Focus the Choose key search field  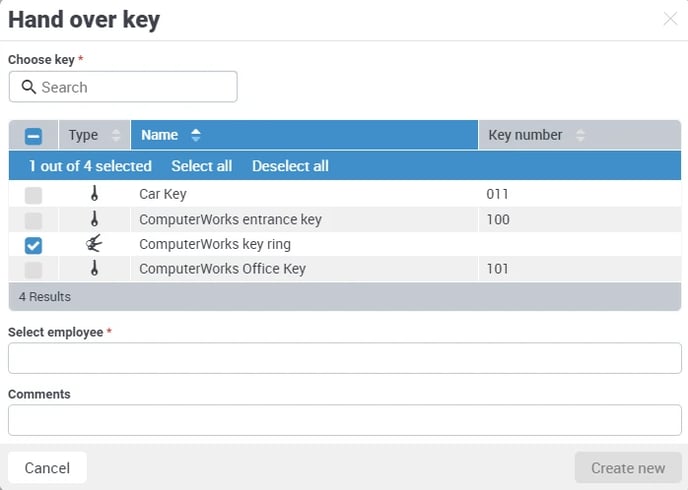(x=123, y=87)
